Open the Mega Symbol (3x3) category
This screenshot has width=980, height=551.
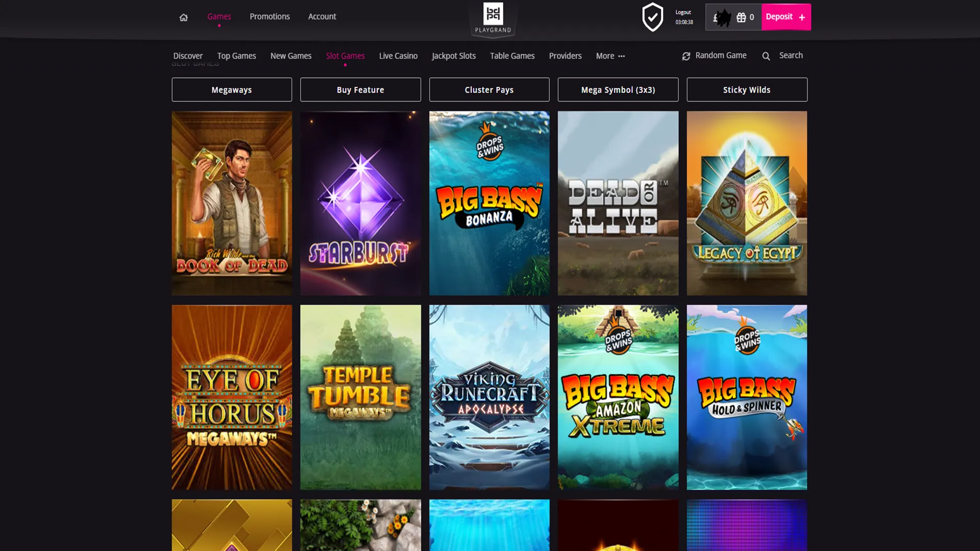coord(618,89)
